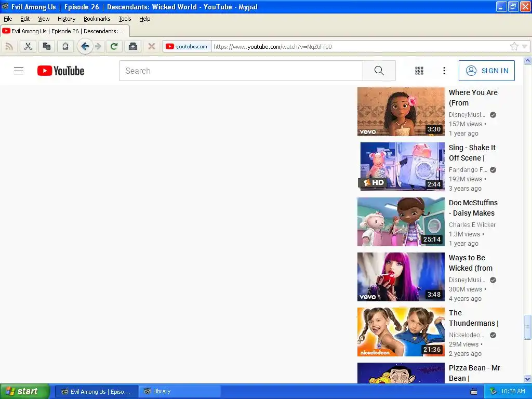The image size is (532, 399).
Task: Switch to the Library taskbar window
Action: tap(180, 392)
